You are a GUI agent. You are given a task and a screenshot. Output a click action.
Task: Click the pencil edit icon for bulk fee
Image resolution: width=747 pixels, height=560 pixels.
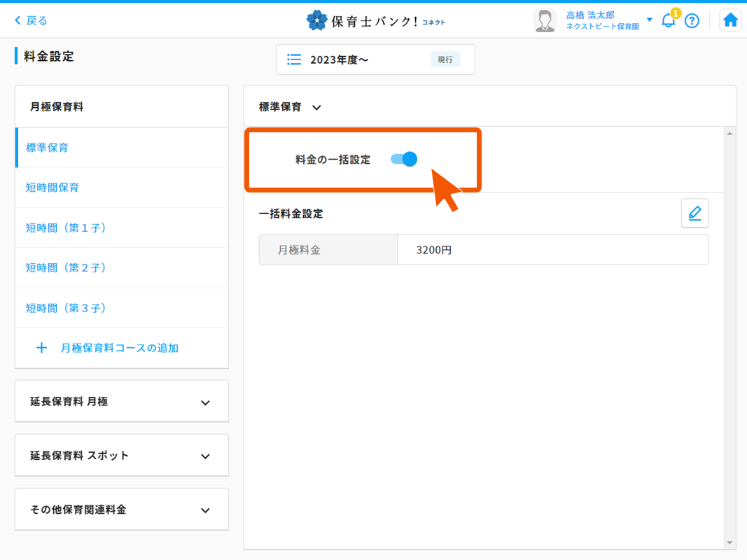pyautogui.click(x=694, y=213)
